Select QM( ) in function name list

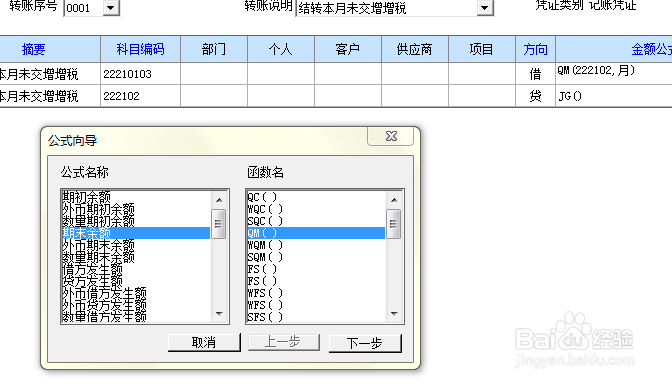(x=316, y=233)
